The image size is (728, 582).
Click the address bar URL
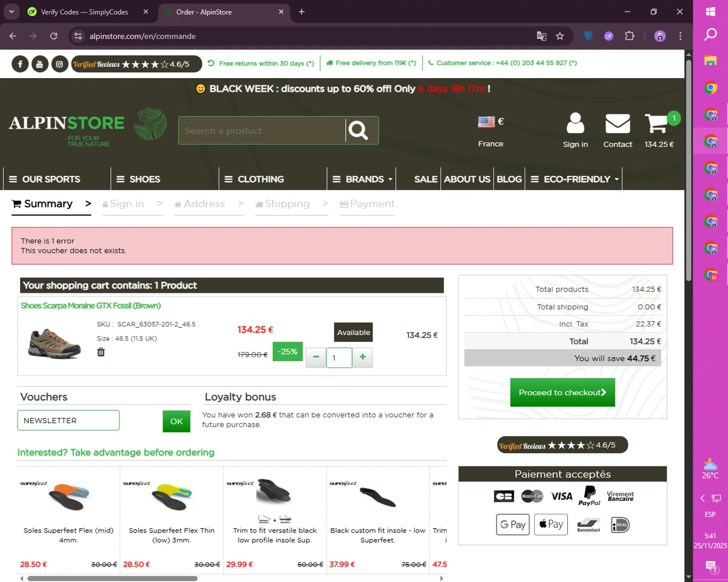click(142, 36)
